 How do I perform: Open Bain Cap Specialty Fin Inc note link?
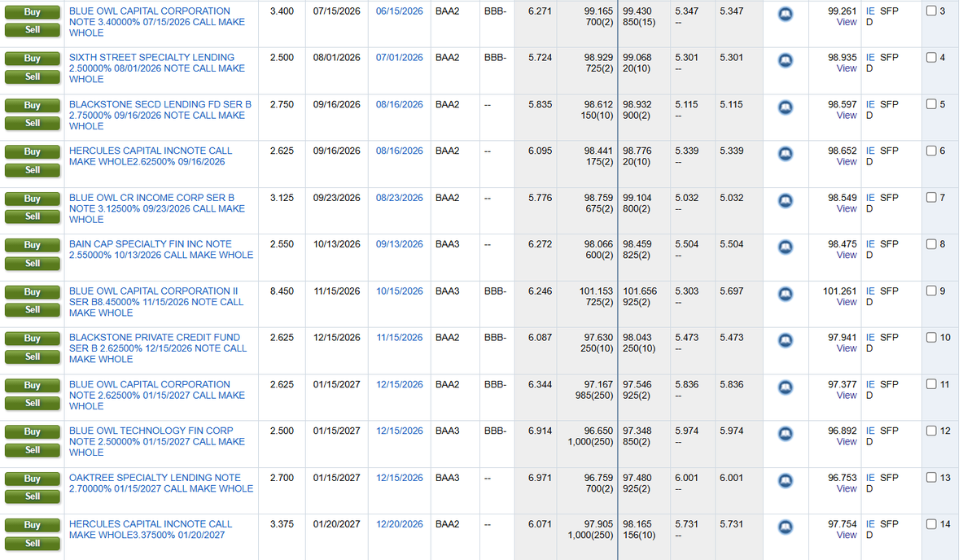161,250
